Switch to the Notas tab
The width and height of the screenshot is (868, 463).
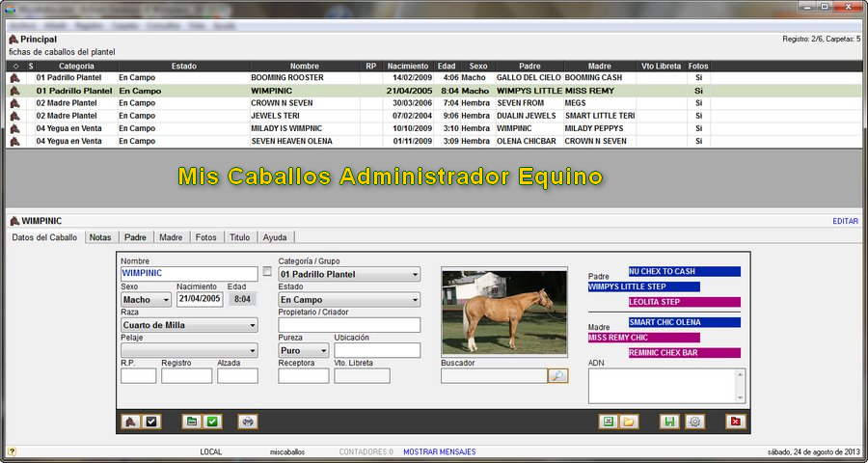click(x=100, y=237)
